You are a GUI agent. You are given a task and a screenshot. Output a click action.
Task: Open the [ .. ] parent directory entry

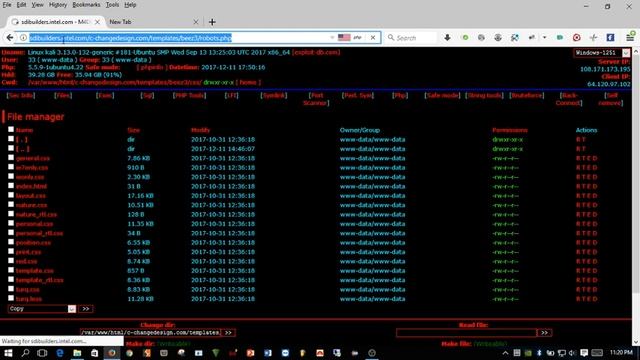point(22,149)
